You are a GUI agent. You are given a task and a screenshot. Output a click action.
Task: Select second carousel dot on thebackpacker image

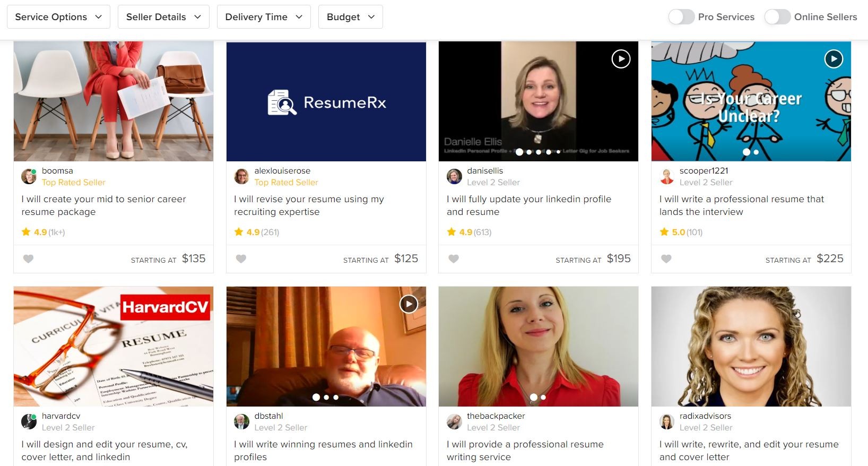[543, 397]
